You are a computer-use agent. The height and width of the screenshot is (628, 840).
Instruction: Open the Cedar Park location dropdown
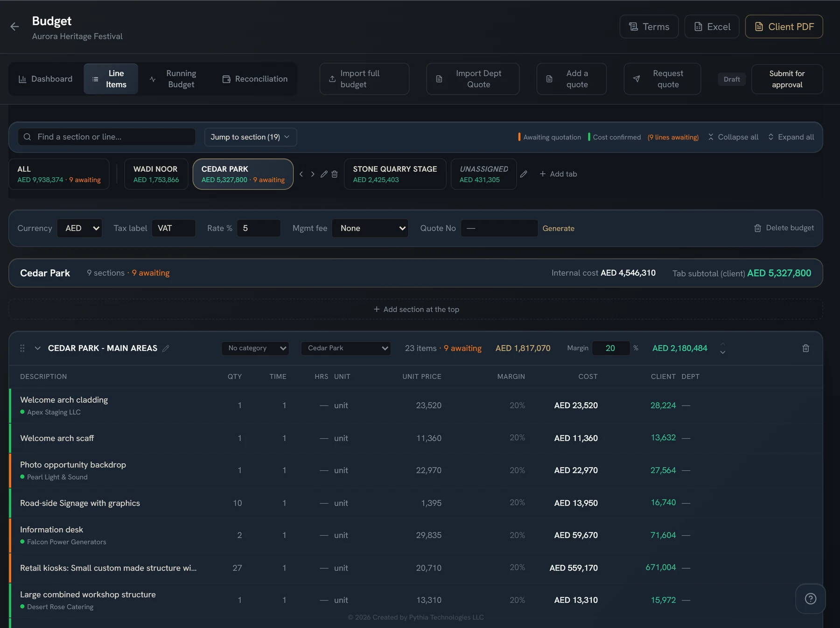[x=346, y=348]
